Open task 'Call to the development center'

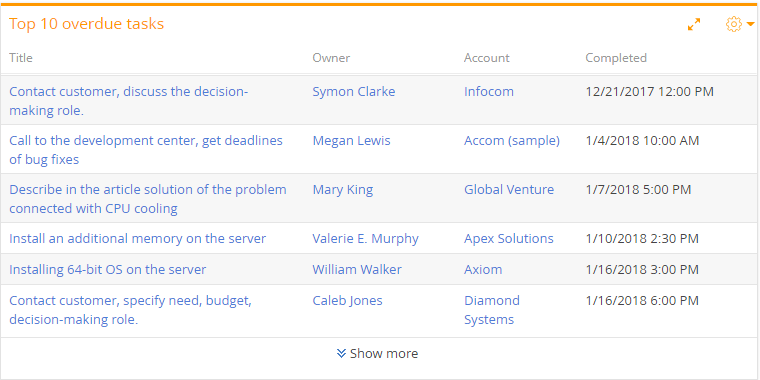pyautogui.click(x=145, y=150)
